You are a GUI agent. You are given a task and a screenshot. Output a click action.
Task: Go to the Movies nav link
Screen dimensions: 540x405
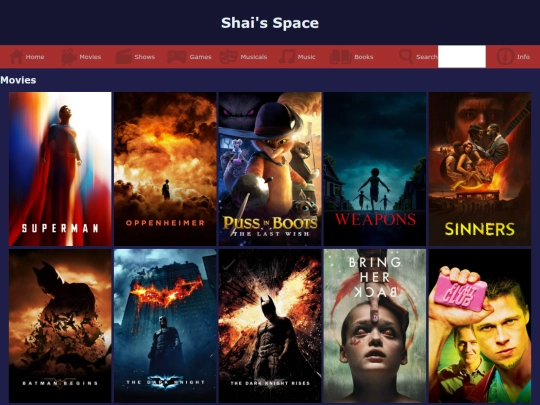click(x=90, y=57)
